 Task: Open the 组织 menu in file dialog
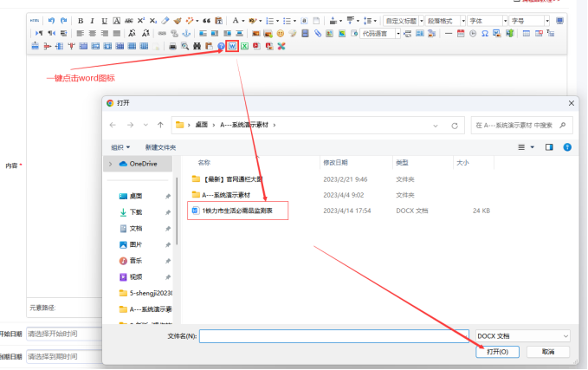tap(120, 147)
